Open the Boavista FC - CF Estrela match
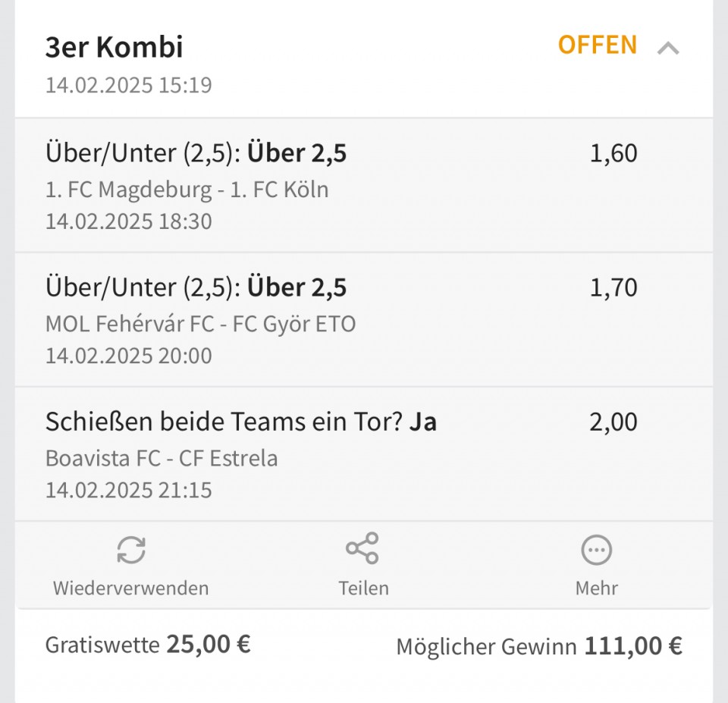 162,458
